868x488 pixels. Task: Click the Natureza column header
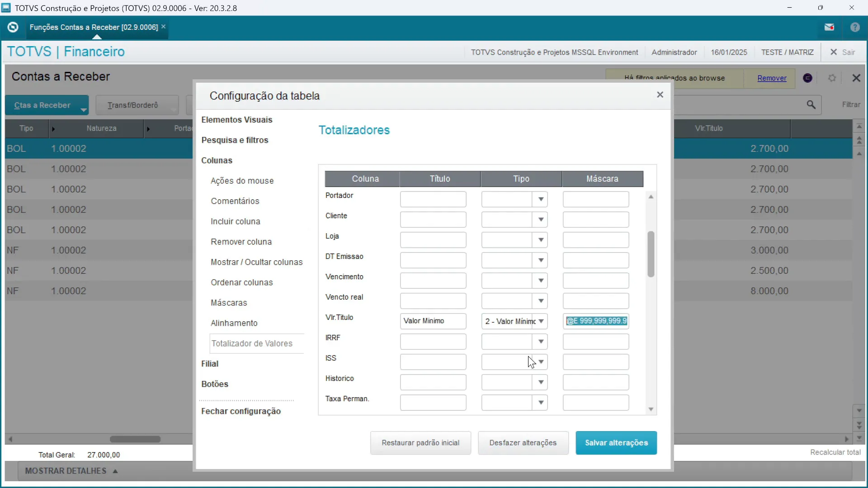click(x=101, y=128)
